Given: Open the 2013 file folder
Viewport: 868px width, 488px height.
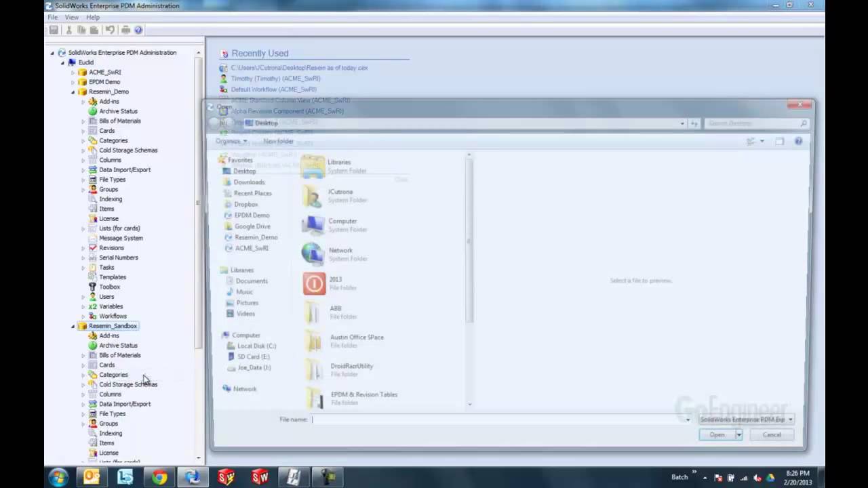Looking at the screenshot, I should (335, 283).
